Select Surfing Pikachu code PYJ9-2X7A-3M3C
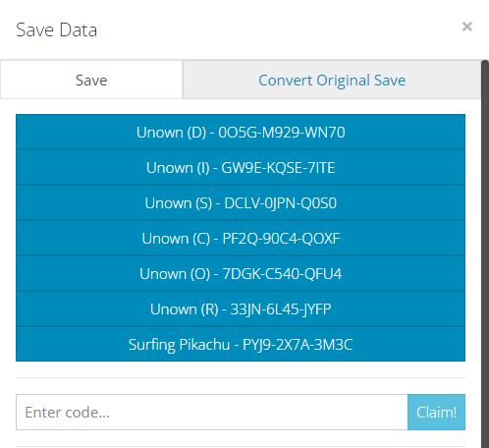 point(241,344)
